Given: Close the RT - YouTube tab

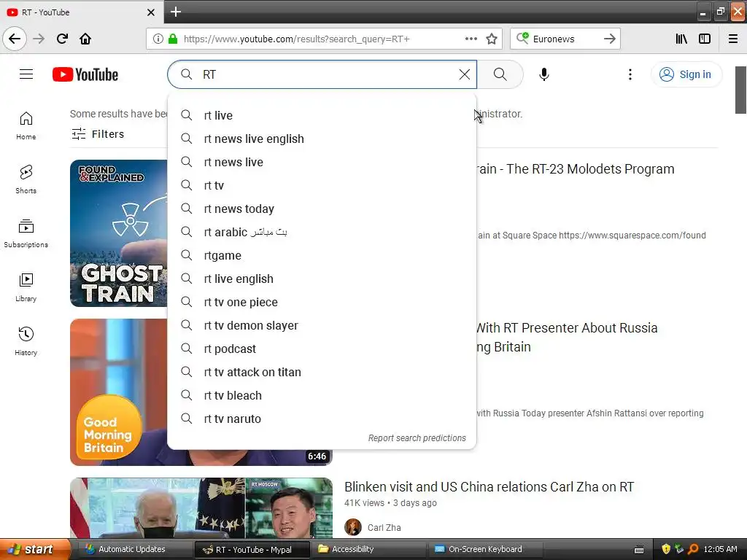Looking at the screenshot, I should coord(151,12).
